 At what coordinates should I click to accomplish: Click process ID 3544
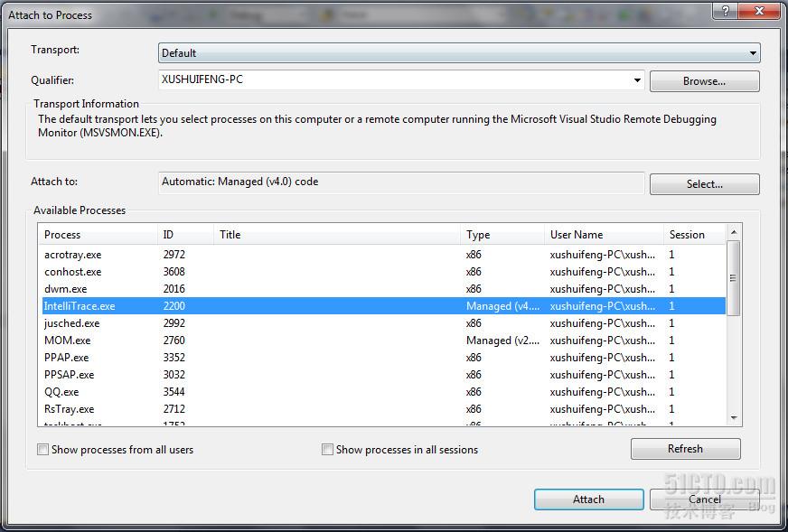[x=174, y=391]
